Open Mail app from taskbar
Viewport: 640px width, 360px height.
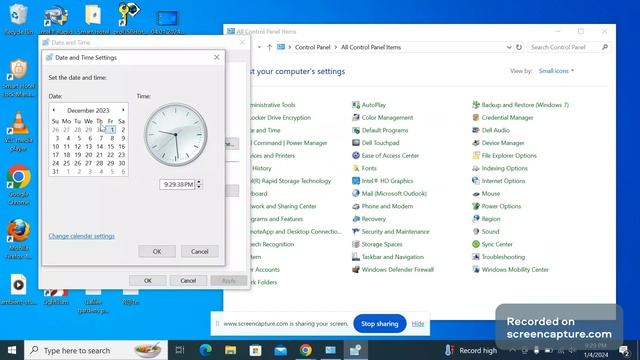point(281,350)
